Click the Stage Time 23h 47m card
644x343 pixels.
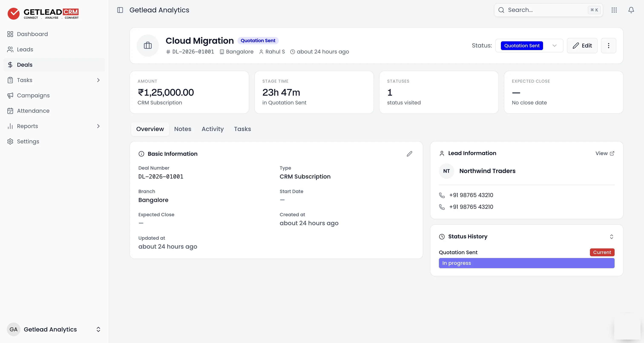click(x=314, y=92)
